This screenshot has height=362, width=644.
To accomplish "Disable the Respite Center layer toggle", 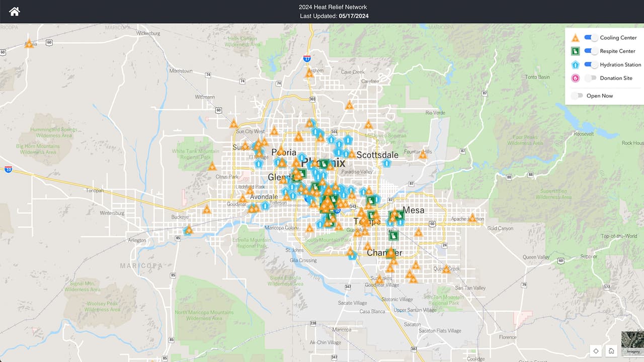I will 591,51.
